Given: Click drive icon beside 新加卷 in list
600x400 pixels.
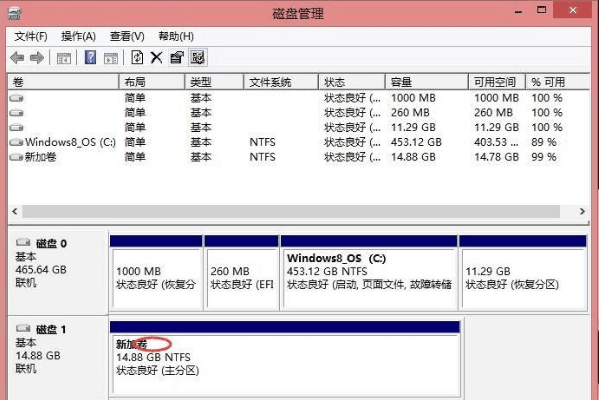Looking at the screenshot, I should 16,157.
